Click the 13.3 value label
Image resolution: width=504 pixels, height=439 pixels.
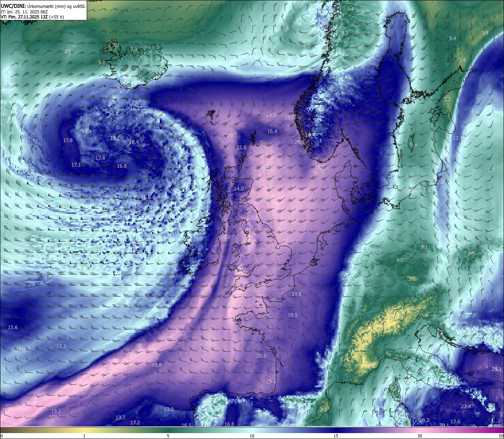61,346
